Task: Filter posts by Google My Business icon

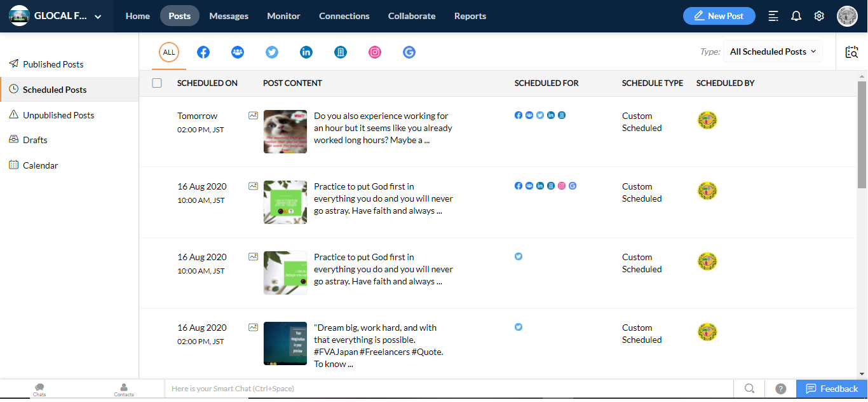Action: (409, 52)
